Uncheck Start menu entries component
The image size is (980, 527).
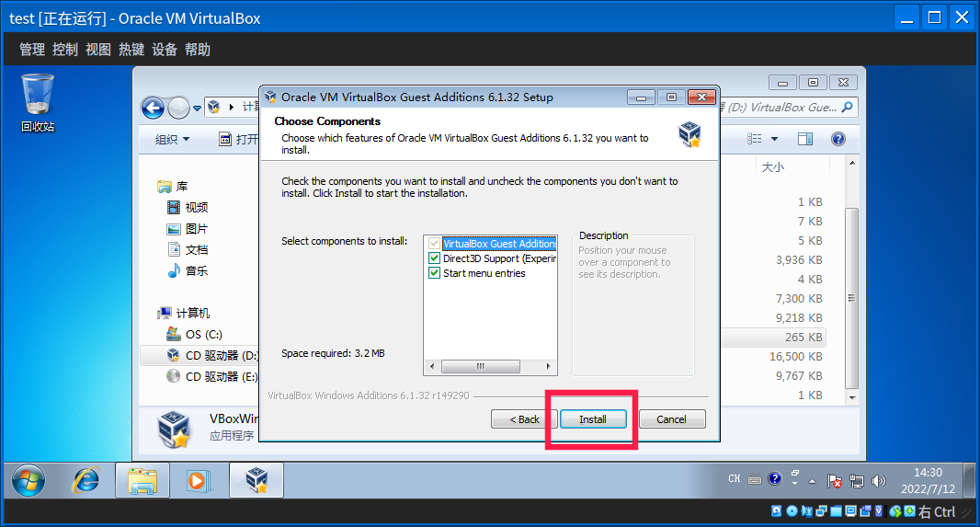pyautogui.click(x=435, y=273)
